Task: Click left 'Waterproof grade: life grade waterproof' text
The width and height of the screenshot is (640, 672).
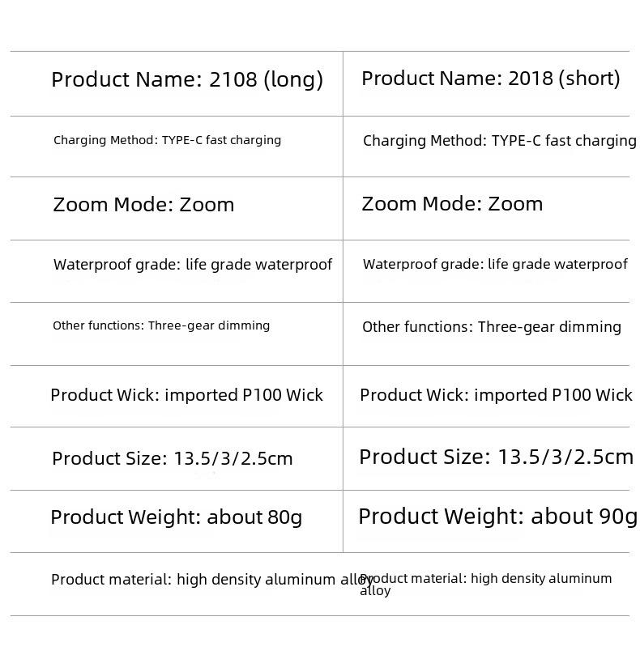Action: coord(193,265)
